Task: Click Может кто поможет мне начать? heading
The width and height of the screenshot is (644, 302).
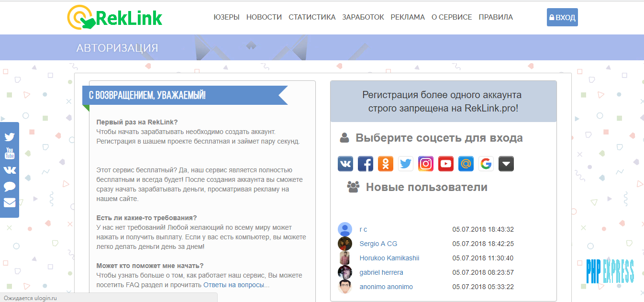Action: 150,266
